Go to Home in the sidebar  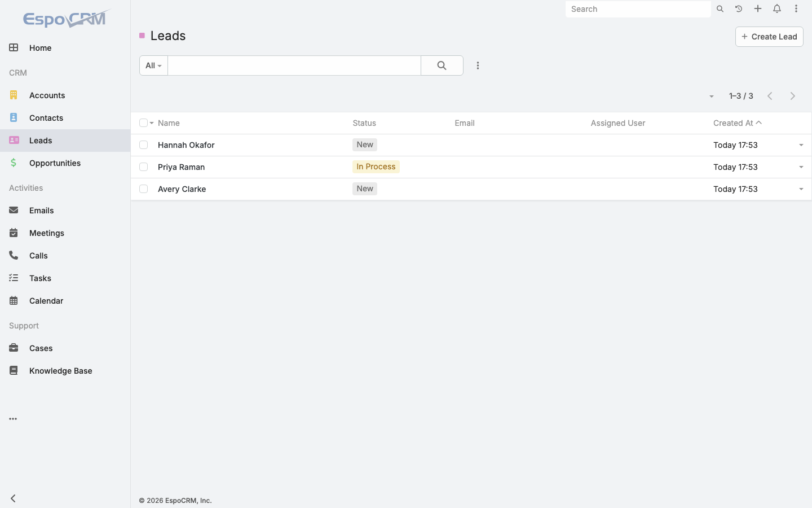point(65,48)
